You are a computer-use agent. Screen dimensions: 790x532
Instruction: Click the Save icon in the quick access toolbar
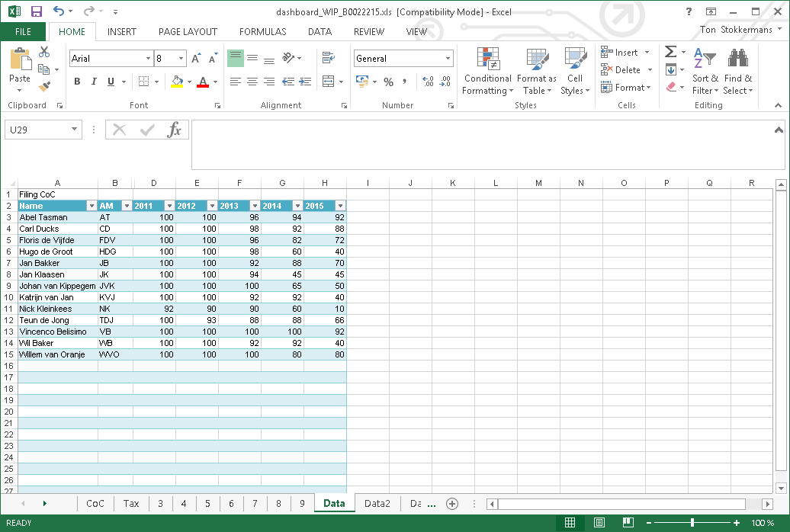37,11
